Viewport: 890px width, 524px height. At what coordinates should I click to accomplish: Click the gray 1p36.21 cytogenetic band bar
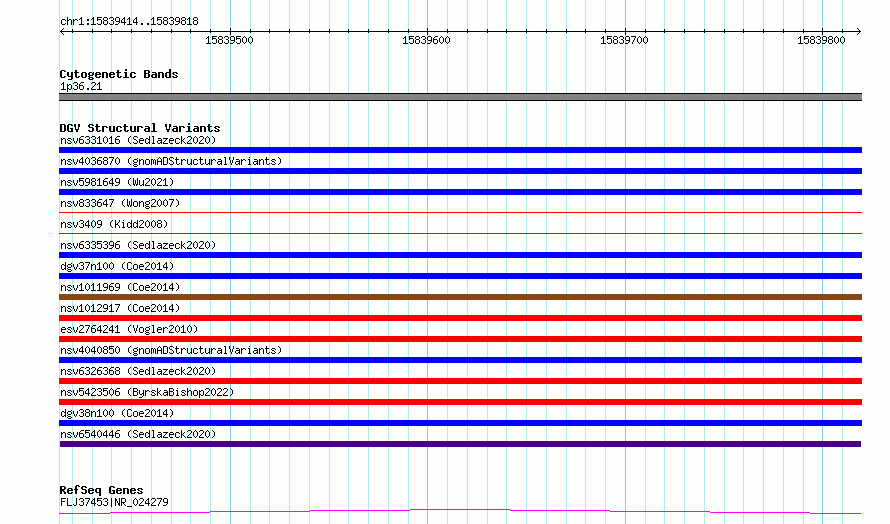point(460,97)
